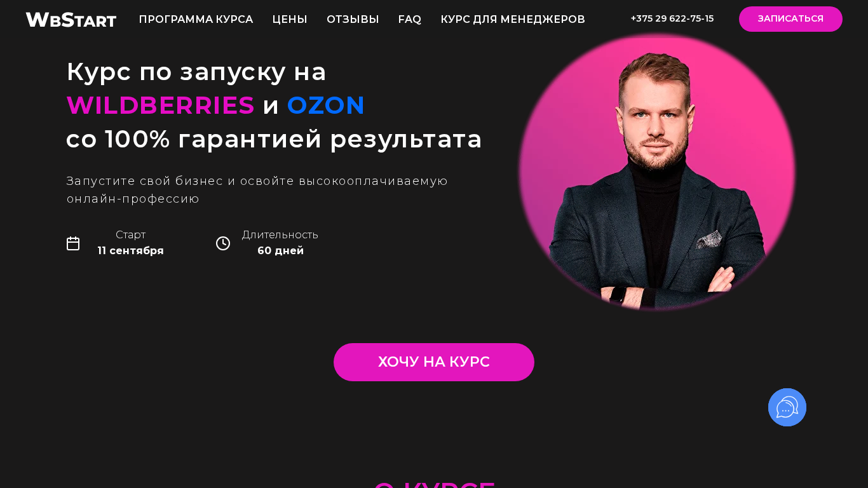
Task: Open the Программа курса menu item
Action: click(196, 20)
